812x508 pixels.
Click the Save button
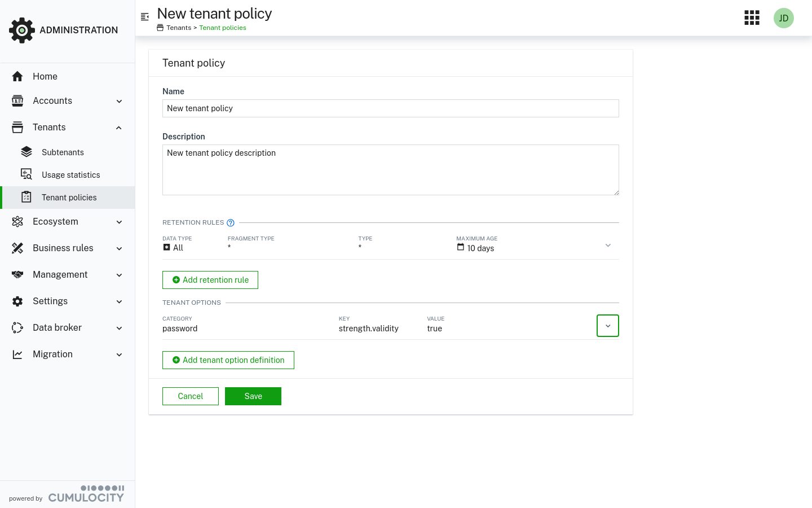[x=253, y=396]
